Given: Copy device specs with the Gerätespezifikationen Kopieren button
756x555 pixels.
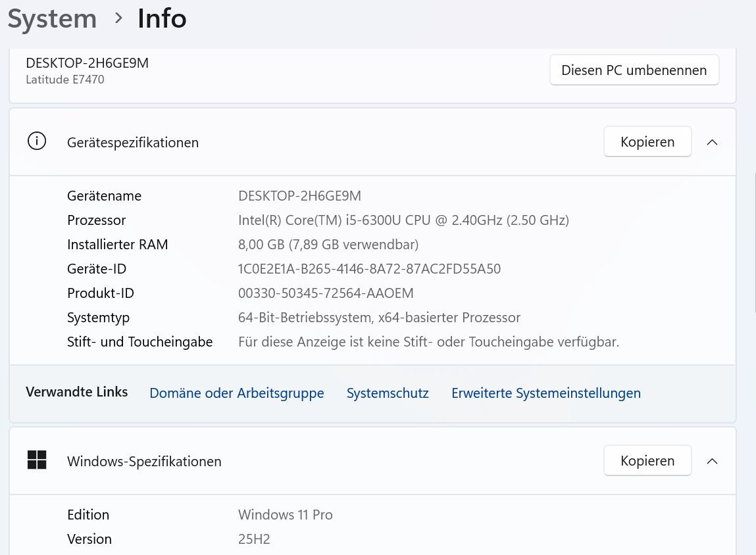Looking at the screenshot, I should pyautogui.click(x=647, y=142).
